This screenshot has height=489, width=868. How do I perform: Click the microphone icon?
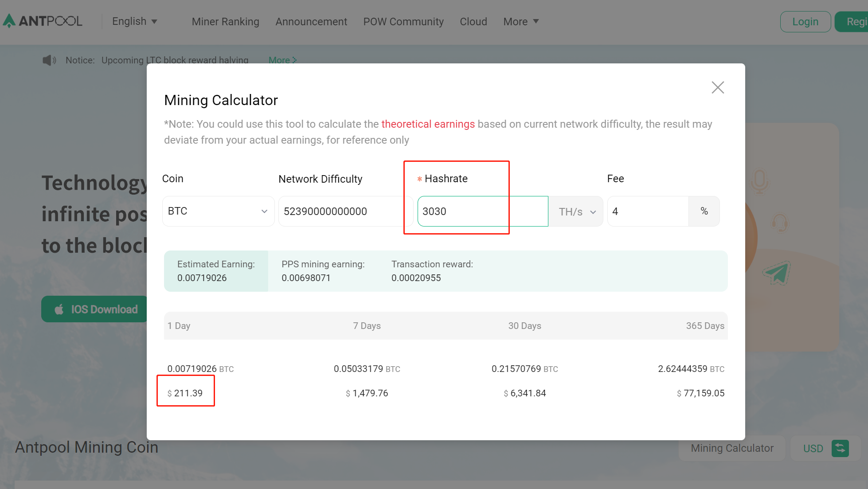point(759,182)
